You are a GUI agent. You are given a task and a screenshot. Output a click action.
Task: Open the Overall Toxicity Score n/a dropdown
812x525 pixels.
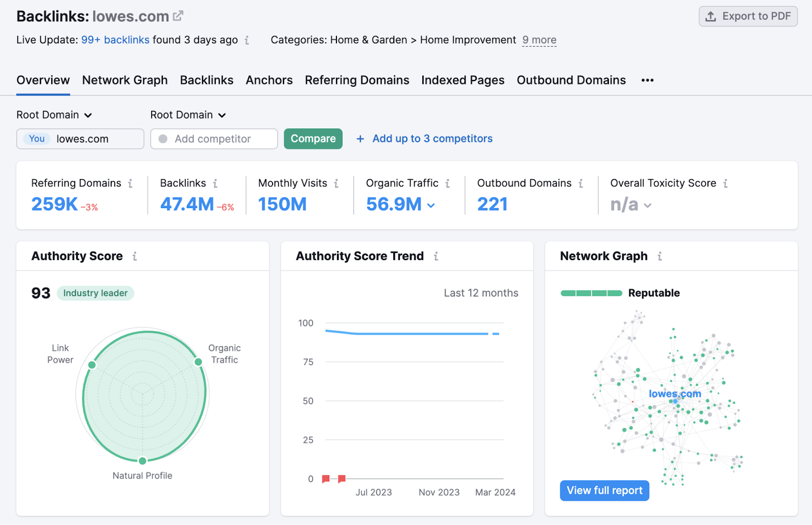tap(648, 205)
